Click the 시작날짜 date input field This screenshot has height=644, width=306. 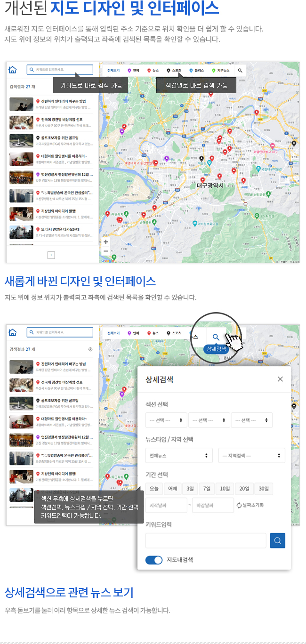(x=166, y=505)
